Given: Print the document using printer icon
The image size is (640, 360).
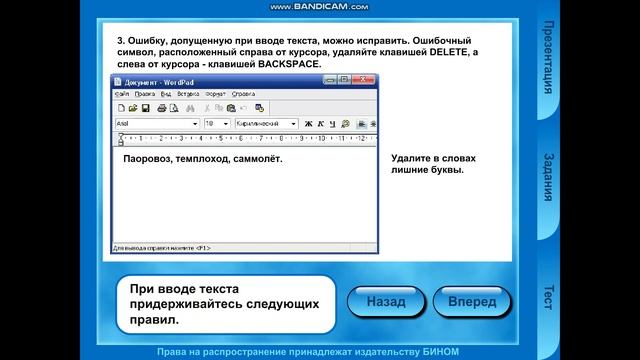Looking at the screenshot, I should click(162, 108).
